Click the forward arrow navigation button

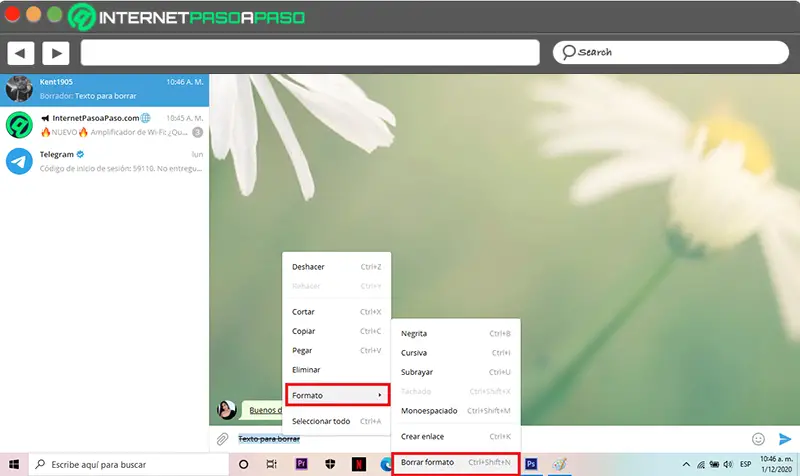(56, 53)
